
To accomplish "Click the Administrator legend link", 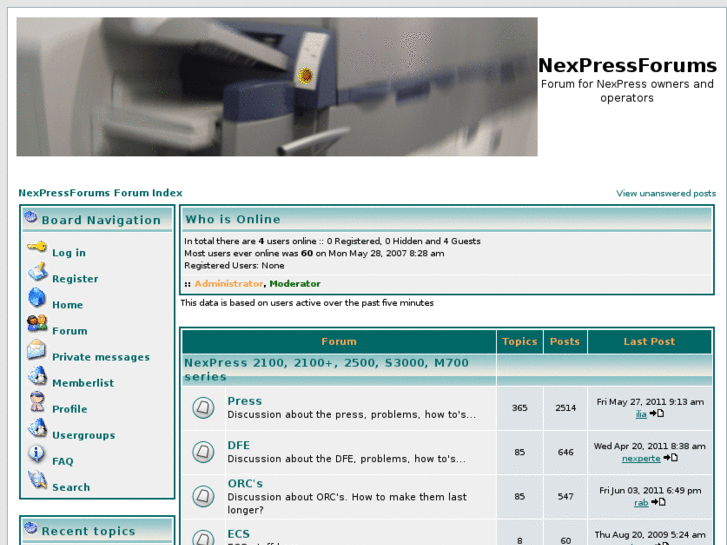I will [x=229, y=283].
